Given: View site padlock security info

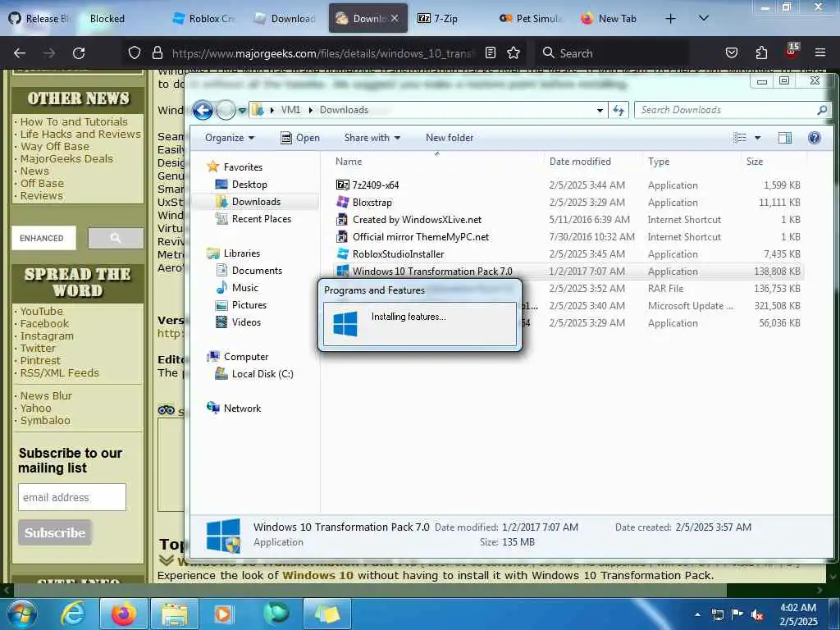Looking at the screenshot, I should (x=157, y=52).
